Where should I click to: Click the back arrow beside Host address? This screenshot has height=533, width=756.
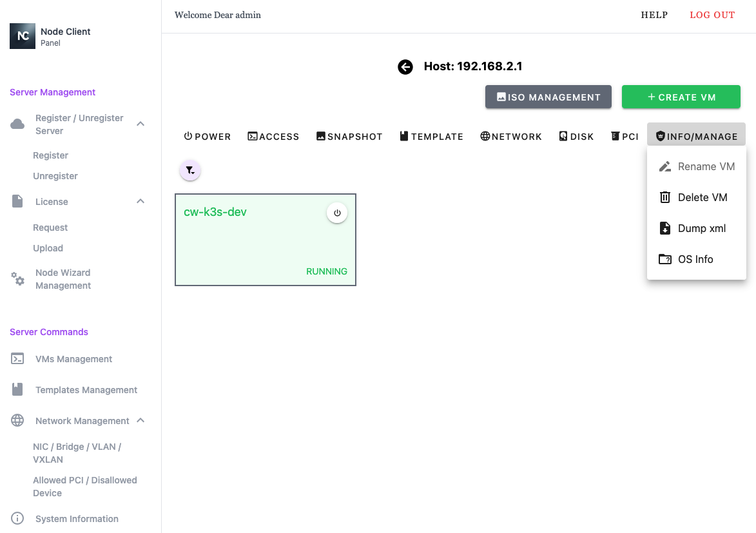click(x=405, y=67)
